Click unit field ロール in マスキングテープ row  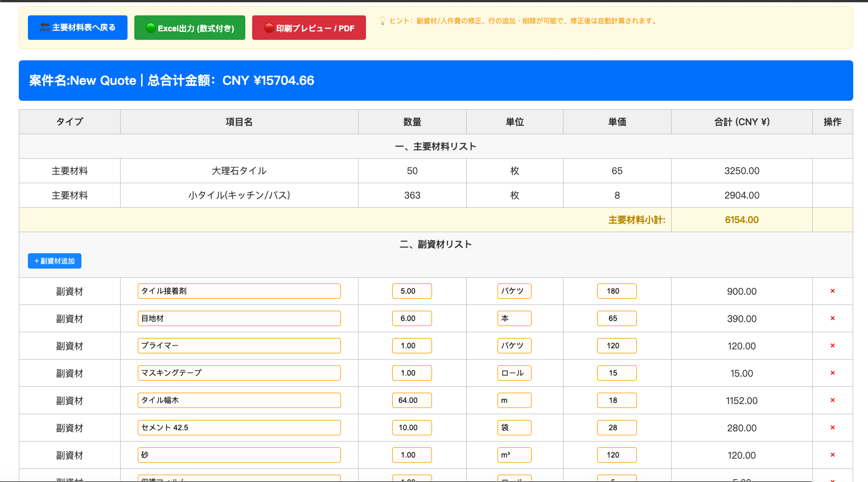515,373
